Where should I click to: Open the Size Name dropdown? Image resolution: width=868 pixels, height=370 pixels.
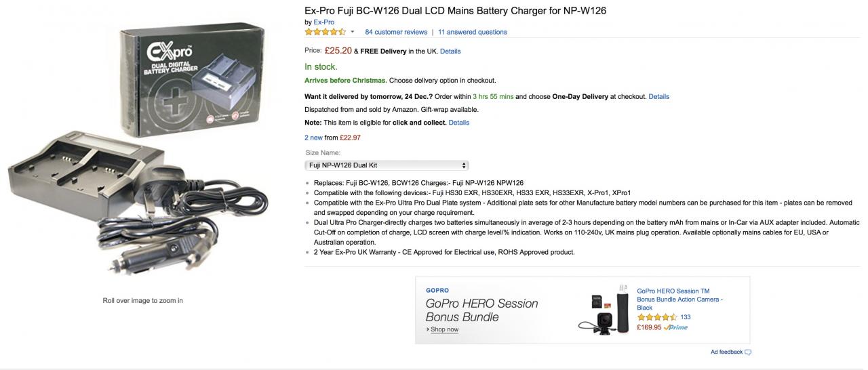(387, 165)
